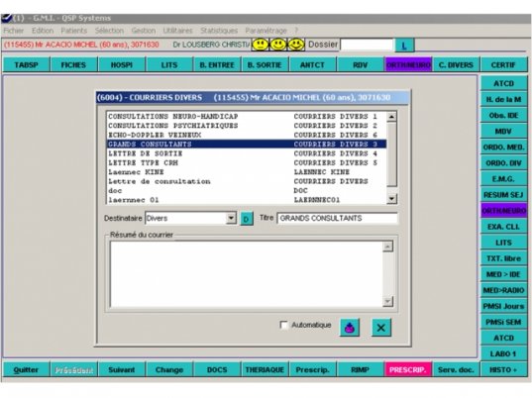Enable the Automatique checkbox

tap(283, 325)
